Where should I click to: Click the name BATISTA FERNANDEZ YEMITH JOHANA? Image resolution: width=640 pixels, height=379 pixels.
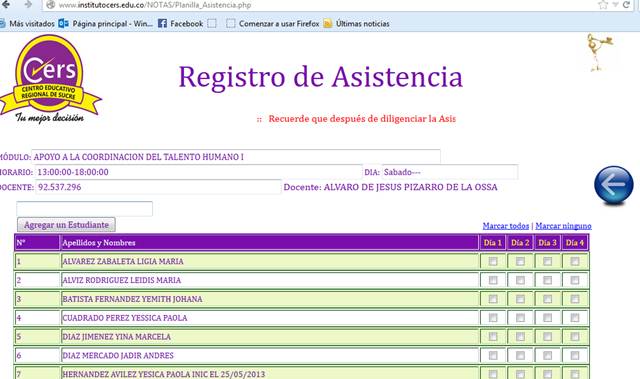click(132, 299)
